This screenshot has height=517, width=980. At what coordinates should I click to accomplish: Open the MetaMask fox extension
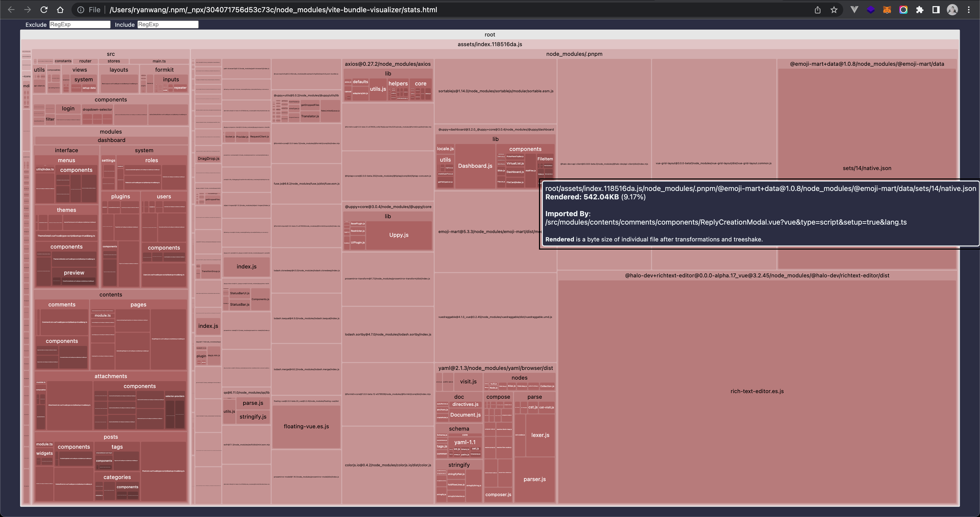(x=887, y=10)
